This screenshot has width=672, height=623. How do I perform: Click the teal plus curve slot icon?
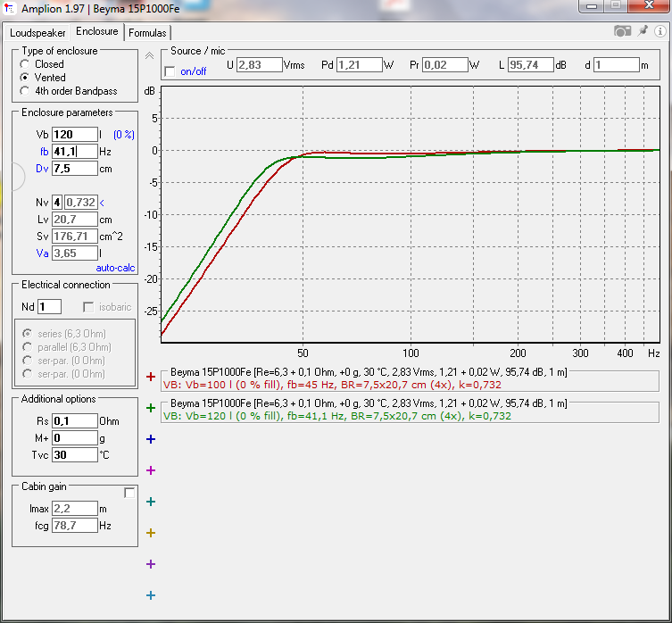click(151, 502)
